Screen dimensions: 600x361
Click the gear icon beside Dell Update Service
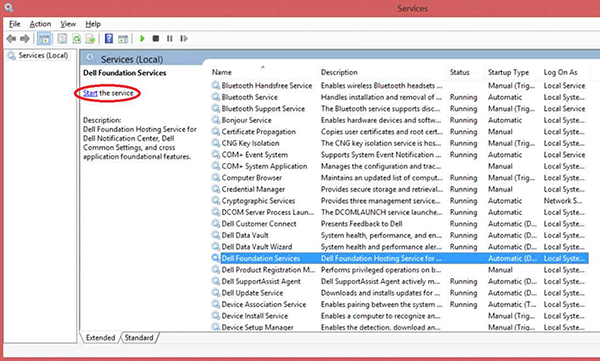coord(216,292)
